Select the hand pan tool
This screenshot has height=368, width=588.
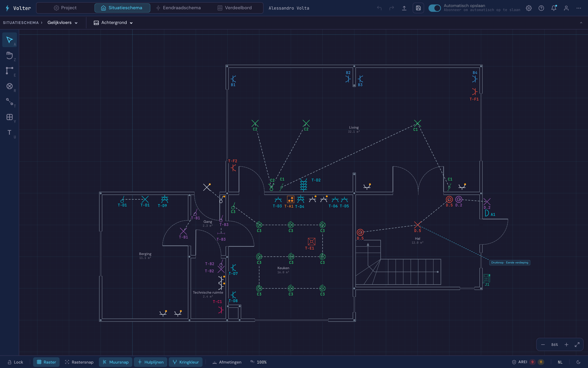(x=10, y=55)
